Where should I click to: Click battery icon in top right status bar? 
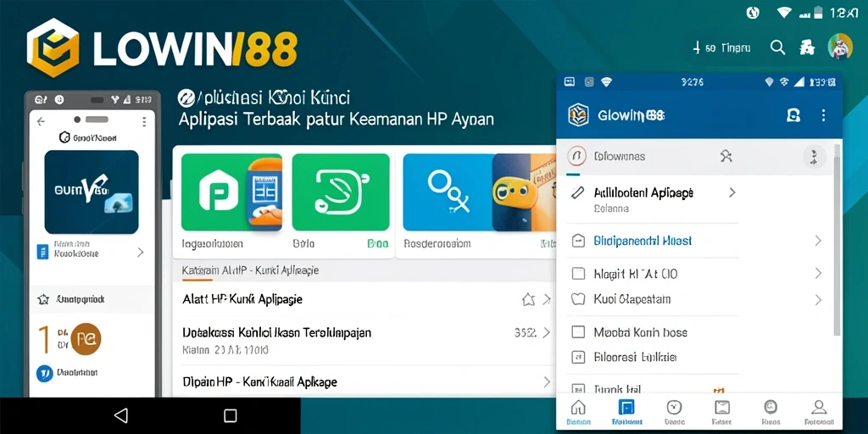819,13
